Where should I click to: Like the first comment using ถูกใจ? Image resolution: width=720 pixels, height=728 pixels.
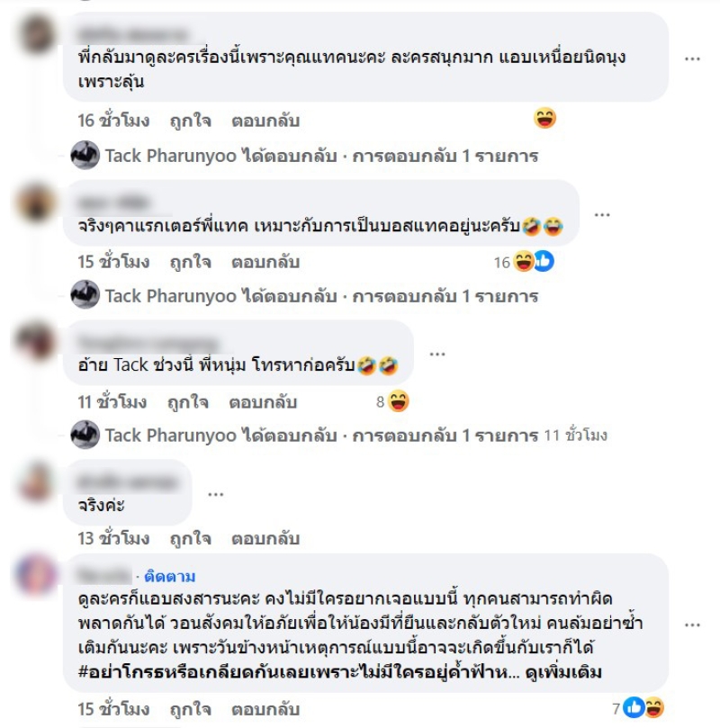(x=190, y=121)
